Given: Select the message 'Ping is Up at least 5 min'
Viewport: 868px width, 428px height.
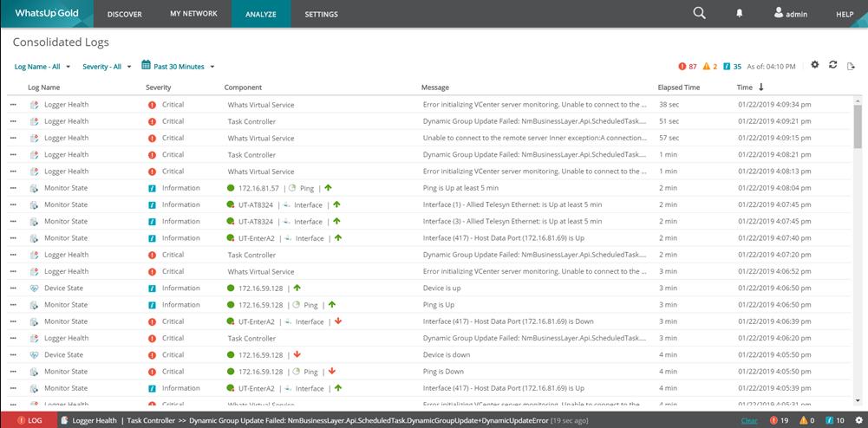Looking at the screenshot, I should pyautogui.click(x=460, y=189).
